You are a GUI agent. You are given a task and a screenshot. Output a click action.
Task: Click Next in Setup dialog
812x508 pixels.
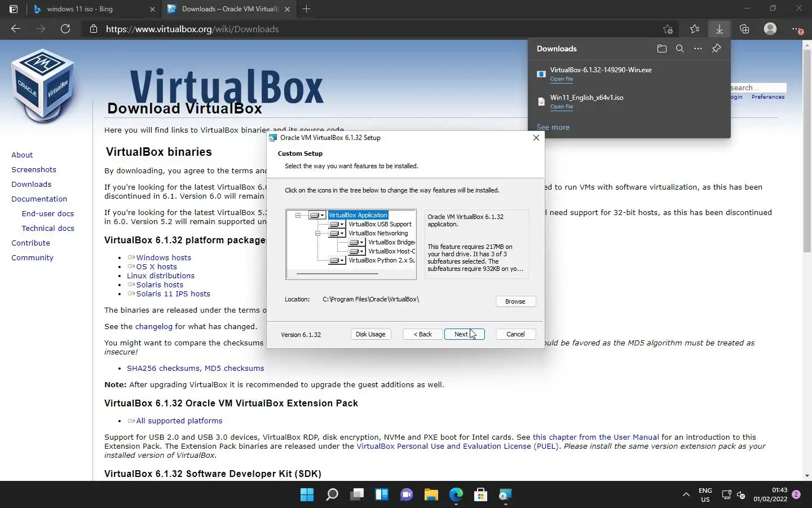[465, 334]
